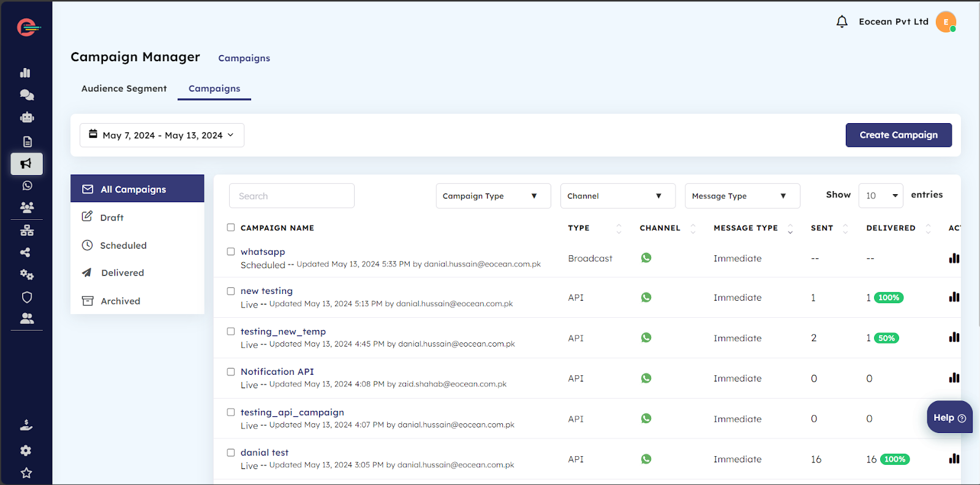980x485 pixels.
Task: Open the settings gear in the sidebar
Action: [x=26, y=451]
